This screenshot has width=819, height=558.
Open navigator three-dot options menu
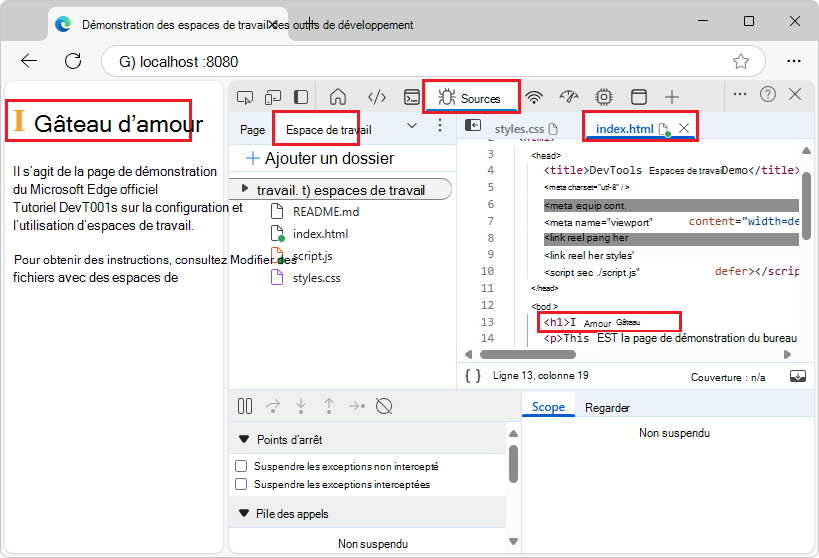tap(440, 125)
